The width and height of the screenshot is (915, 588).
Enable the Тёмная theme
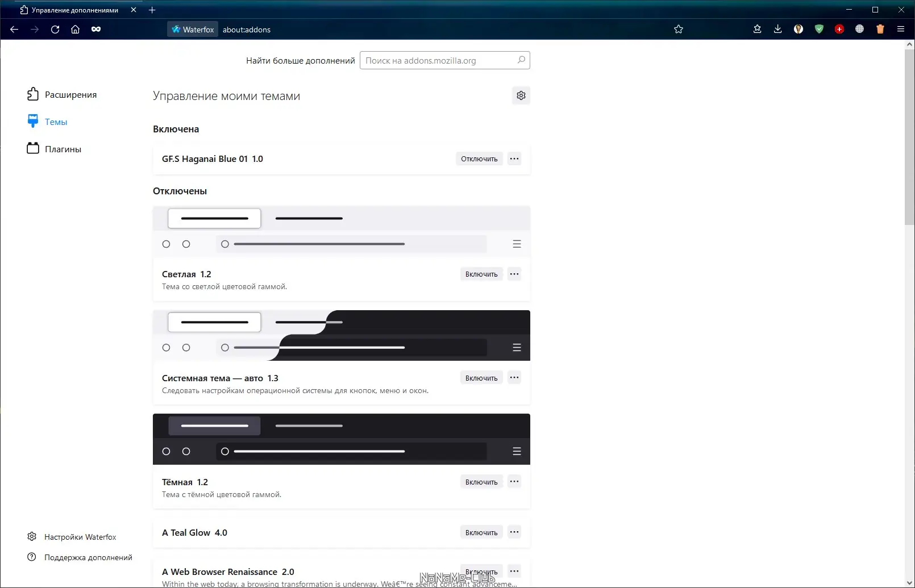481,482
